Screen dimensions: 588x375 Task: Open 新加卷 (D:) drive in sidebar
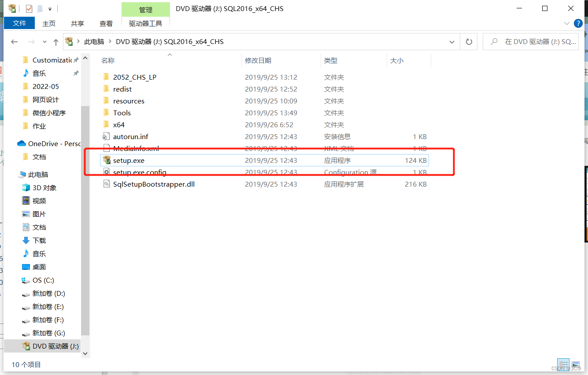coord(48,293)
